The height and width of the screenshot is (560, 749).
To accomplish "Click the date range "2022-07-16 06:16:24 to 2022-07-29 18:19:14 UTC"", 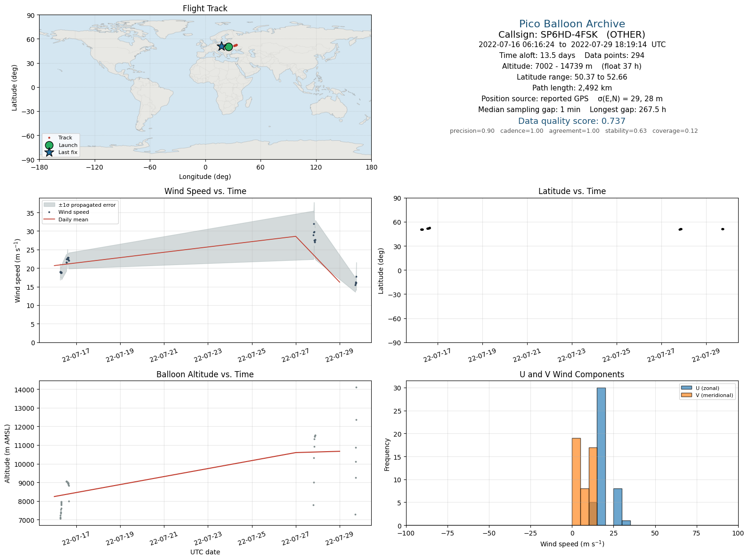I will pos(572,45).
